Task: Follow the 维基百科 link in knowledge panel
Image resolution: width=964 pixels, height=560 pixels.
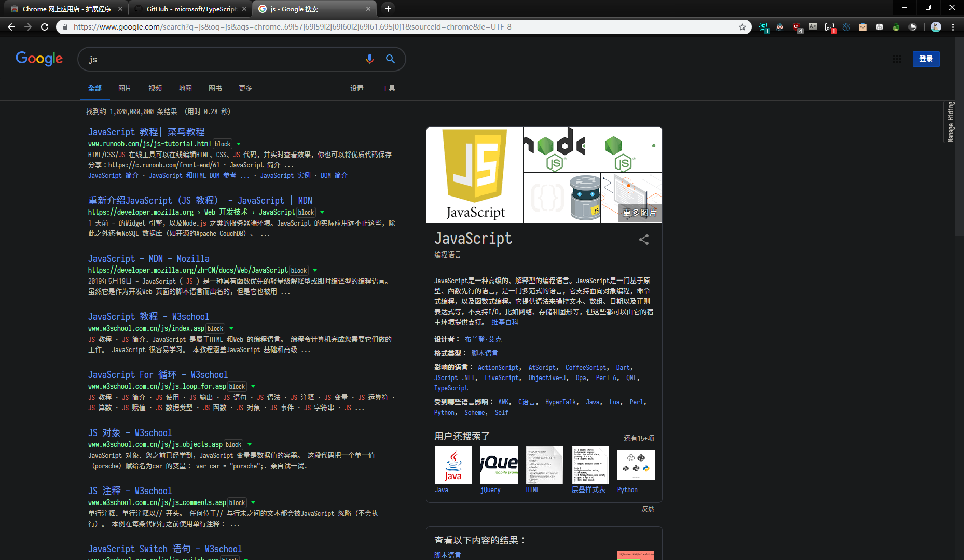Action: [x=505, y=322]
